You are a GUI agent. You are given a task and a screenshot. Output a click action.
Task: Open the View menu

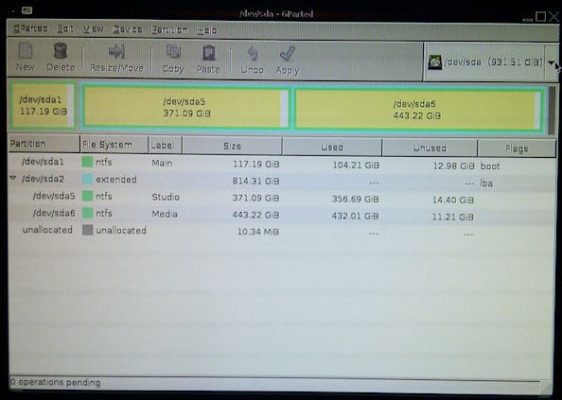point(93,29)
